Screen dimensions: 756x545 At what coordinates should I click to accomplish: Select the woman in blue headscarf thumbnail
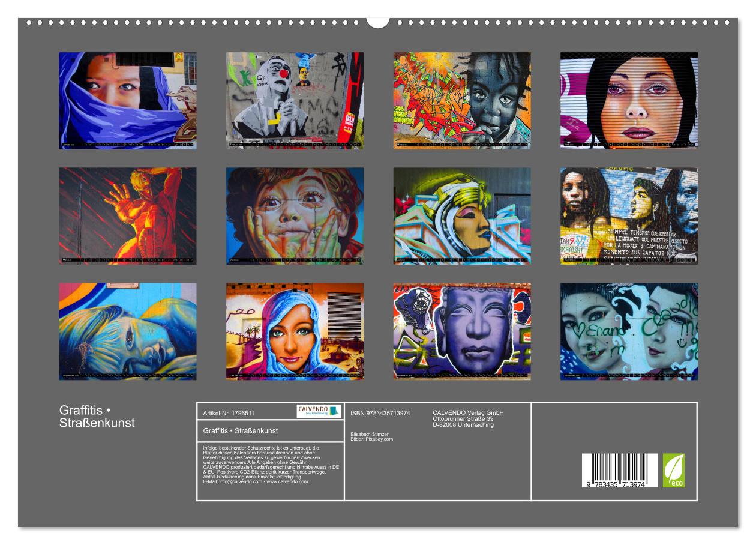(x=295, y=331)
